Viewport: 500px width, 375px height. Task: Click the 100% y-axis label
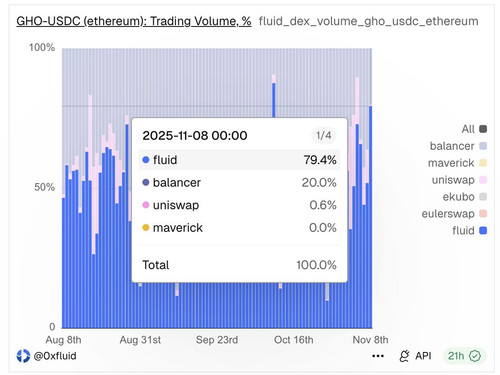coord(42,47)
